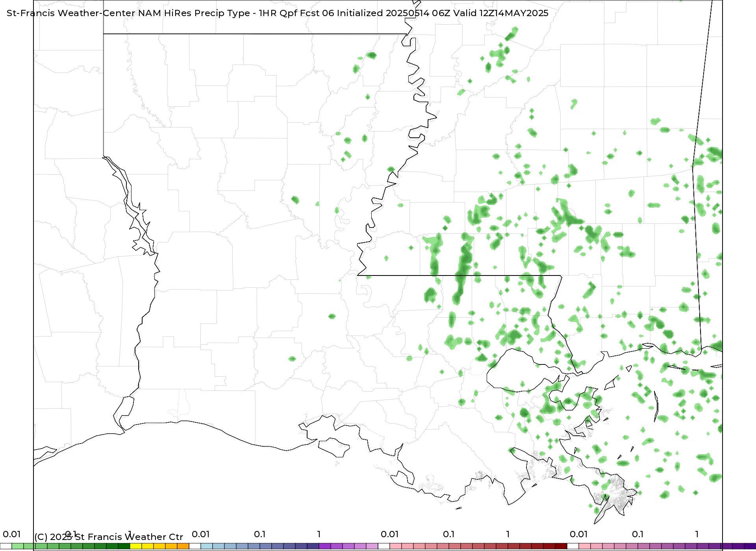Click the title text 'St-Francis Weather-Center'
Screen dimensions: 756x551
click(x=71, y=13)
